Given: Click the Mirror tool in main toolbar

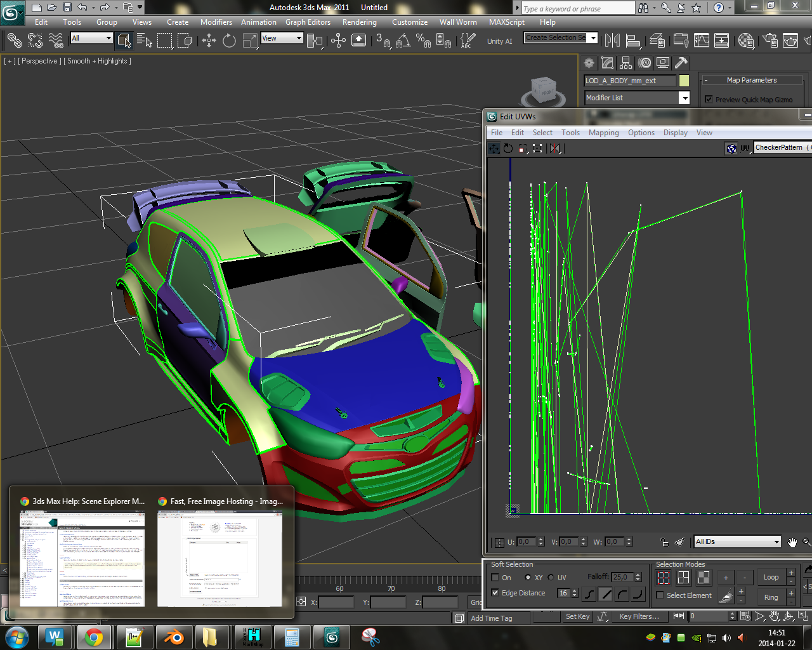Looking at the screenshot, I should tap(612, 41).
